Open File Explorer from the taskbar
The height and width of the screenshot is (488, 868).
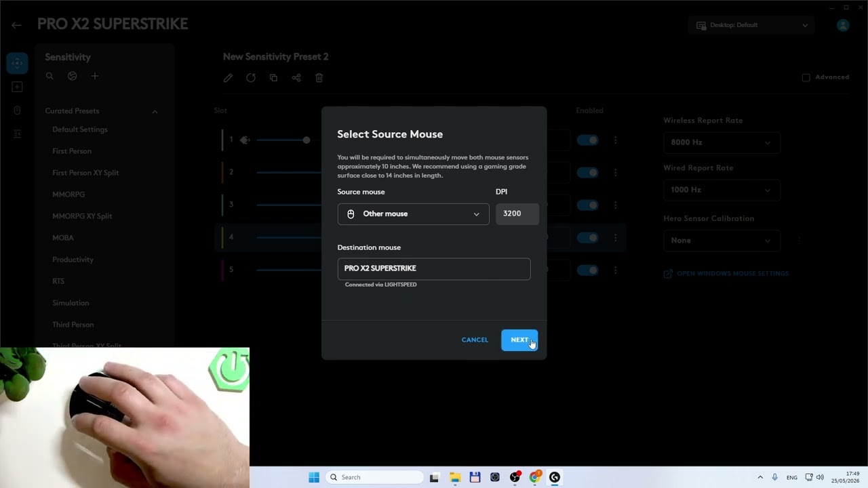(x=454, y=477)
